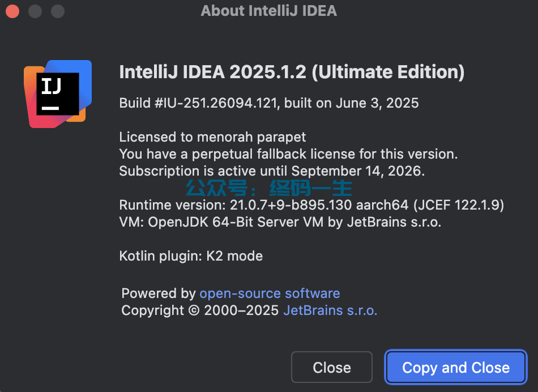Click the grey zoom window dot
538x392 pixels.
click(58, 11)
